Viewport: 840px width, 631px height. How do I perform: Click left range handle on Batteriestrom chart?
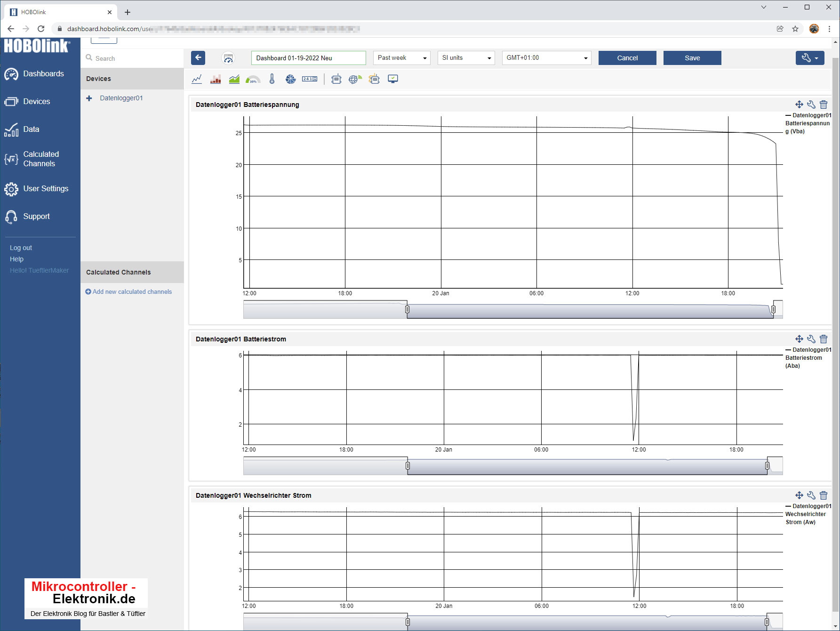pyautogui.click(x=408, y=466)
